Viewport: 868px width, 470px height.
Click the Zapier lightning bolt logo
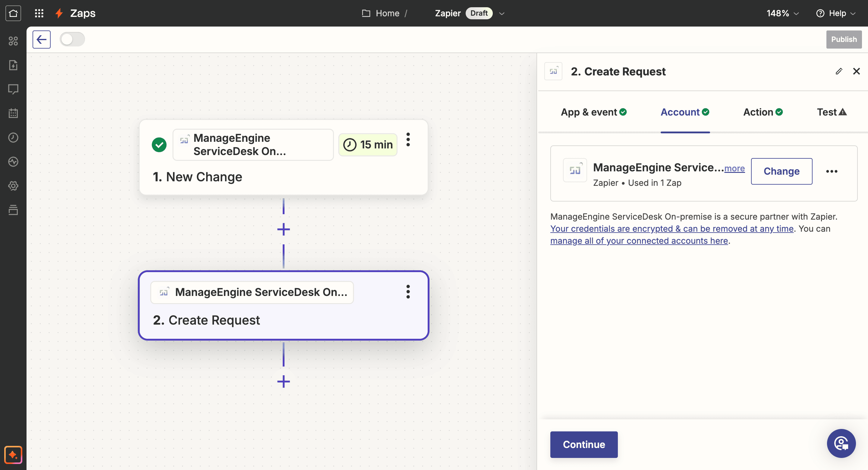[59, 13]
